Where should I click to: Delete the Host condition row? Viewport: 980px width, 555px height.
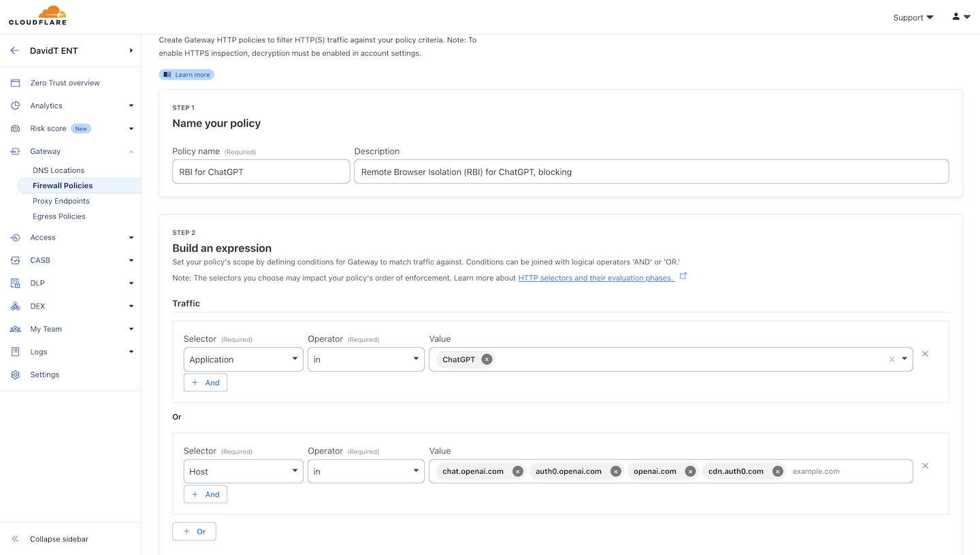925,466
